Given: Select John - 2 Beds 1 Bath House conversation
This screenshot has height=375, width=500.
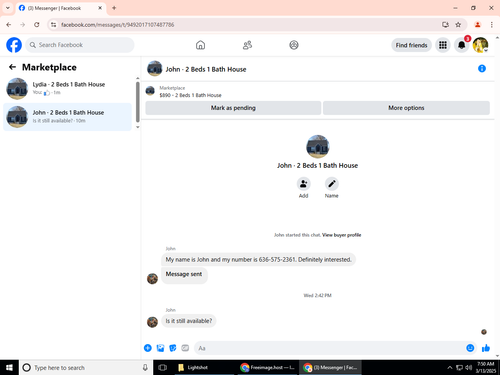Looking at the screenshot, I should 67,117.
